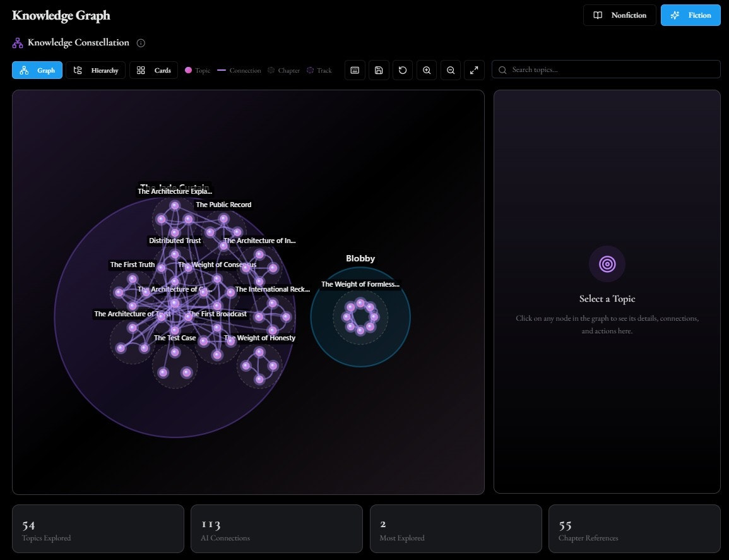
Task: Click the info icon beside Knowledge Constellation
Action: tap(141, 43)
